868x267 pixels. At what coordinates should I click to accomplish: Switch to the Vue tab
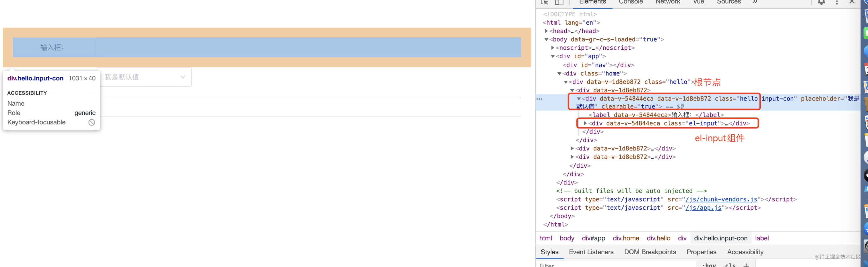point(699,2)
